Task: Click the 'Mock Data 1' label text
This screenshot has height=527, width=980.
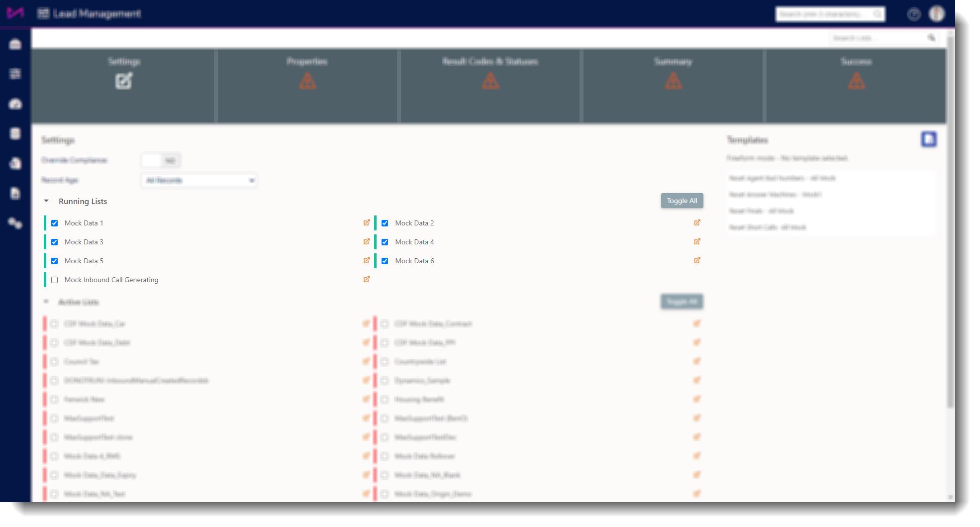Action: pyautogui.click(x=84, y=223)
